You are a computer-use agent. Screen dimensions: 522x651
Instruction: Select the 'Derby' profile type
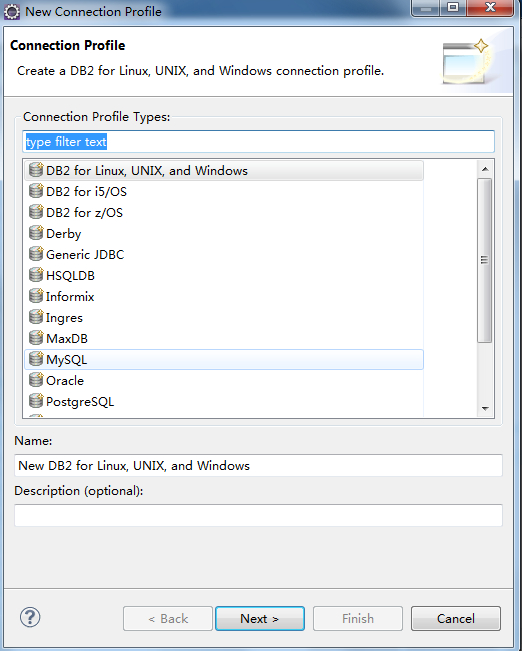pos(224,234)
